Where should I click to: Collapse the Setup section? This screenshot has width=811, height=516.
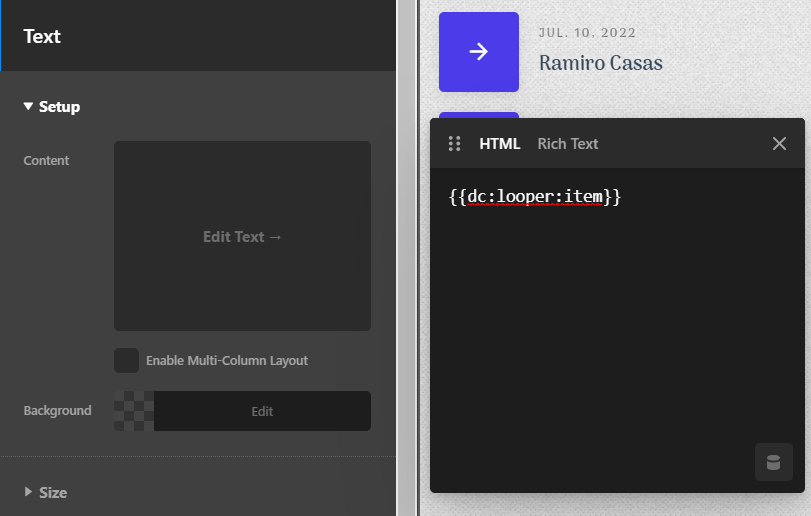tap(59, 107)
